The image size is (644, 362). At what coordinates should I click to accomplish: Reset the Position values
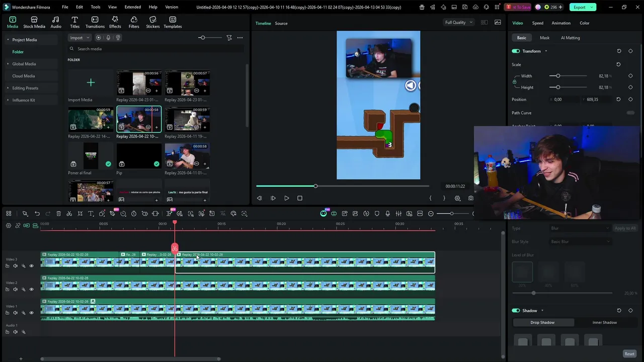click(618, 100)
